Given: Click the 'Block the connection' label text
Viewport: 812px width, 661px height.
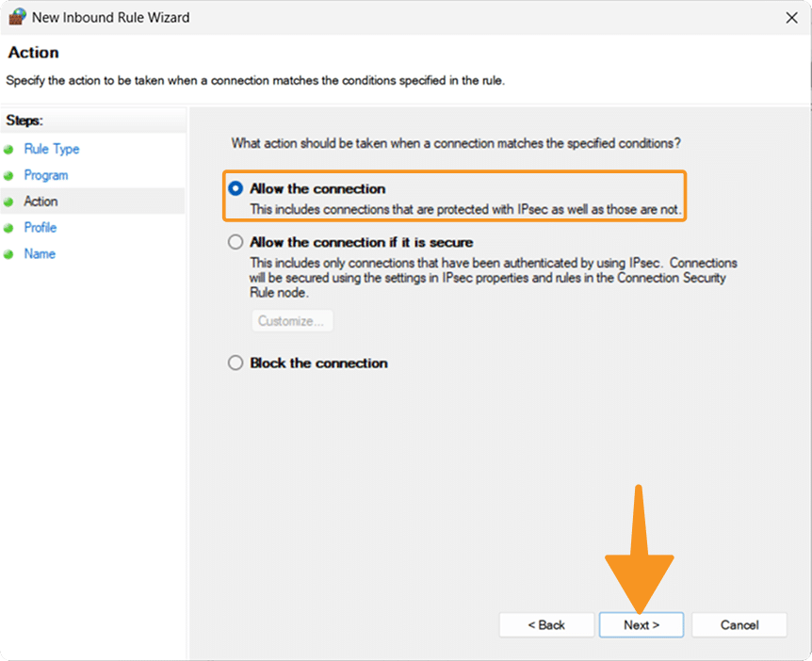Looking at the screenshot, I should pyautogui.click(x=319, y=363).
